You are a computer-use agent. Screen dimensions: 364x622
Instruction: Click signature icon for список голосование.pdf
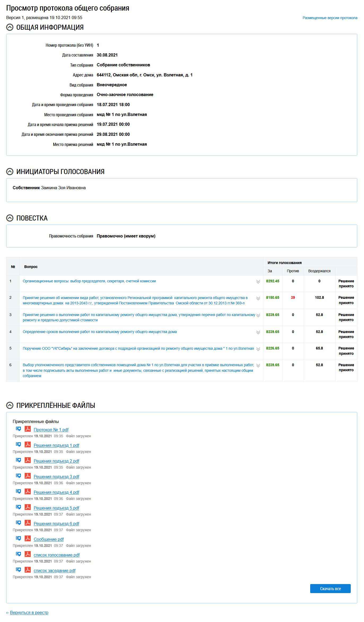click(18, 554)
